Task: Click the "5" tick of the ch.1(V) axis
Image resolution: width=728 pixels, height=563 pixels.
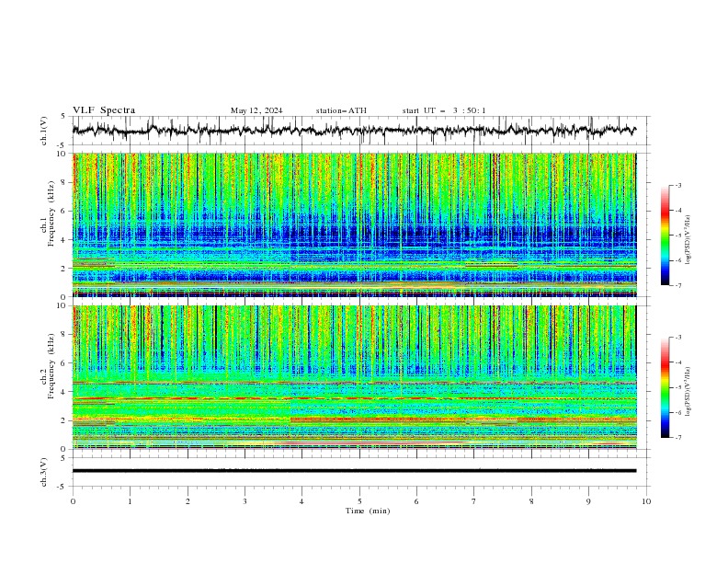Action: click(x=63, y=116)
